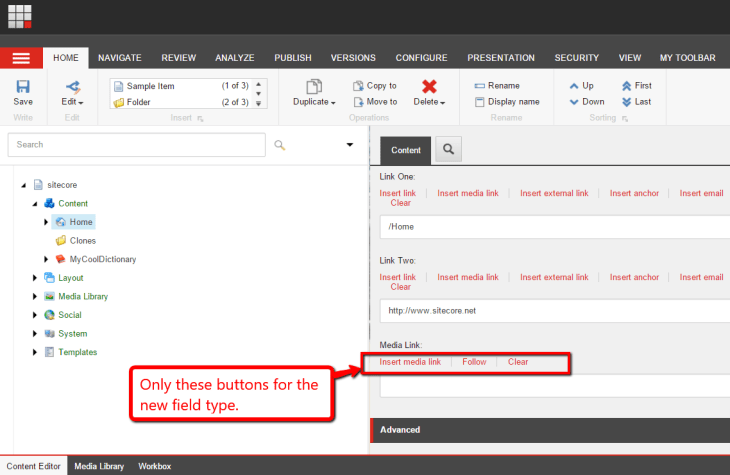Image resolution: width=730 pixels, height=475 pixels.
Task: Click the Duplicate icon in Operations
Action: 314,87
